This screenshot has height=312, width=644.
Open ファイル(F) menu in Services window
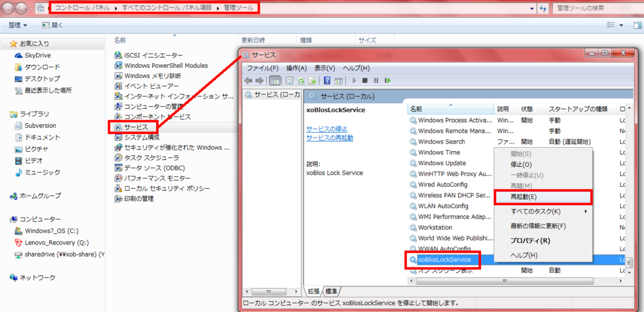pos(262,68)
